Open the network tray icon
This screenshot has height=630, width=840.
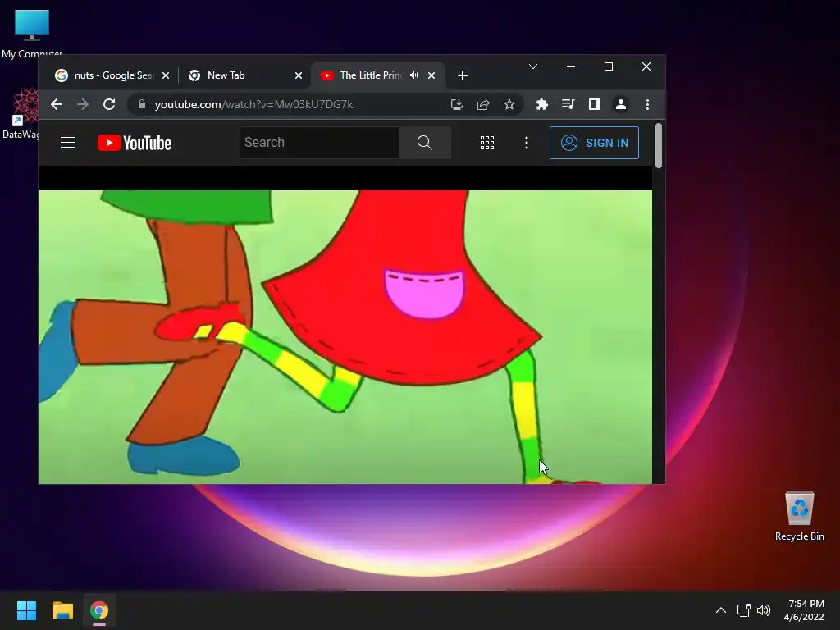[x=743, y=610]
